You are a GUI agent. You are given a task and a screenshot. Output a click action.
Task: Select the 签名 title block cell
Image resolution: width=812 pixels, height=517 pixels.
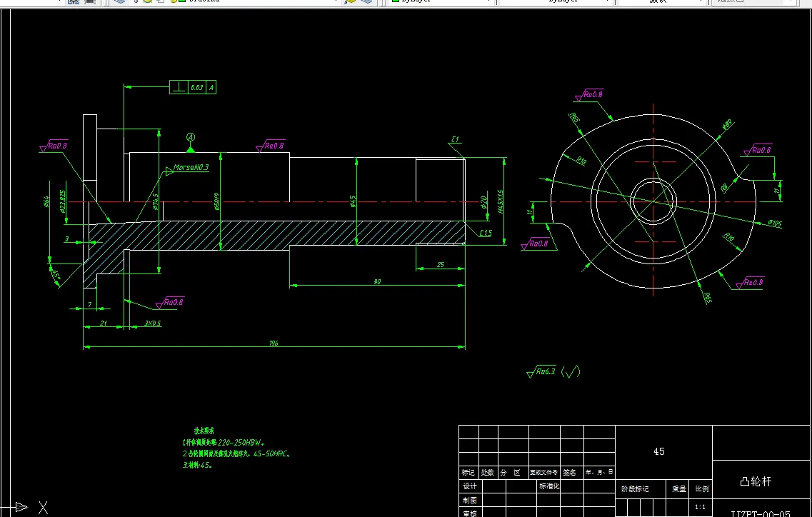(570, 473)
